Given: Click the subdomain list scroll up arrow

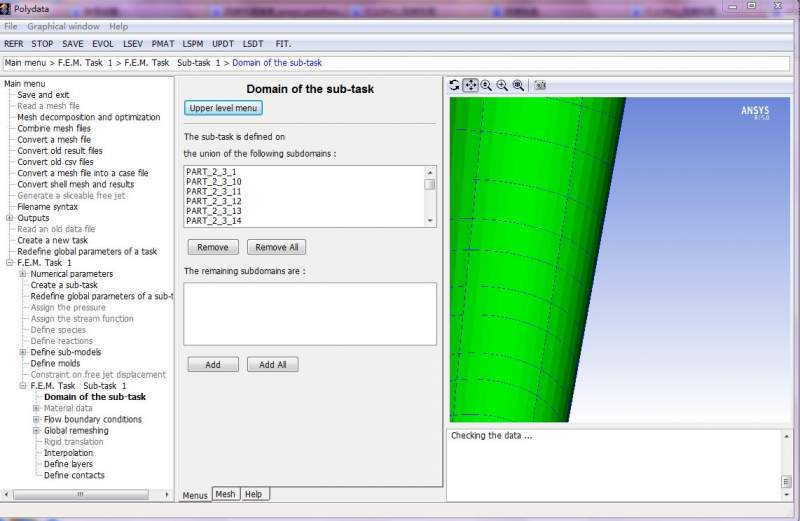Looking at the screenshot, I should coord(430,172).
